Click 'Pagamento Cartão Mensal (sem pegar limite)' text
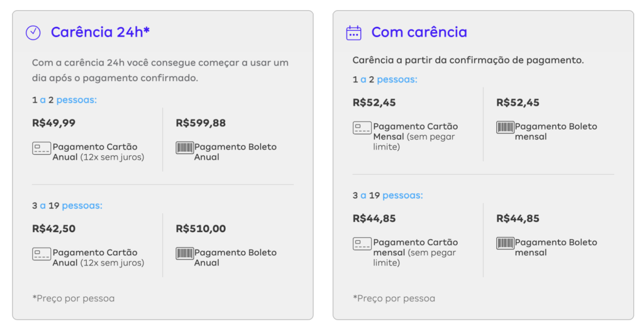The height and width of the screenshot is (327, 644). tap(415, 136)
